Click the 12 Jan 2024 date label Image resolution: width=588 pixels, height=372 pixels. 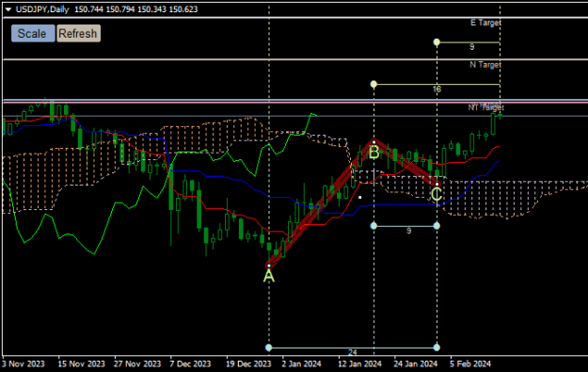coord(359,364)
